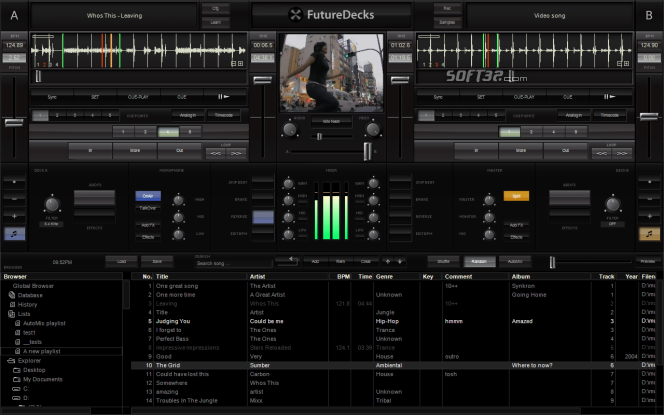
Task: Toggle the Random playback button
Action: pos(479,261)
